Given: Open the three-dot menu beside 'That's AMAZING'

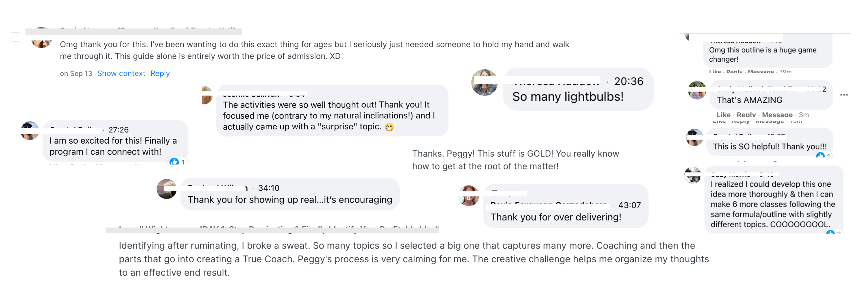Looking at the screenshot, I should click(x=844, y=95).
